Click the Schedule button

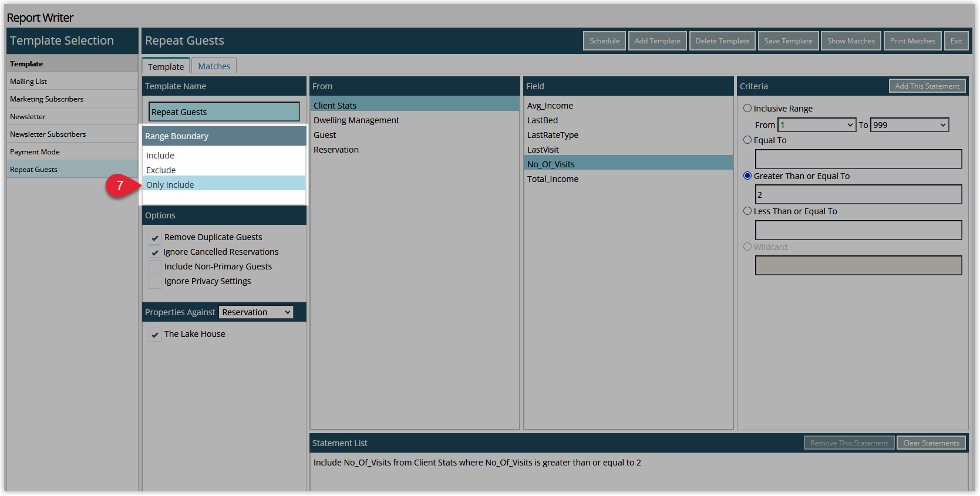pyautogui.click(x=604, y=41)
